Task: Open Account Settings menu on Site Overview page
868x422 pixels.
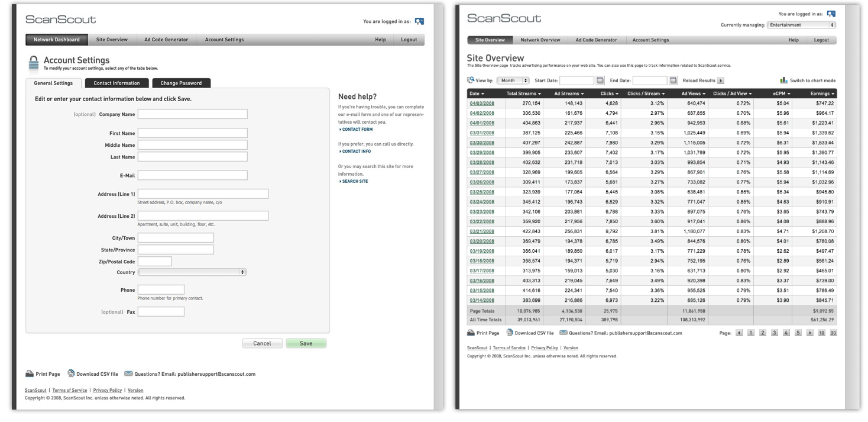Action: tap(650, 40)
